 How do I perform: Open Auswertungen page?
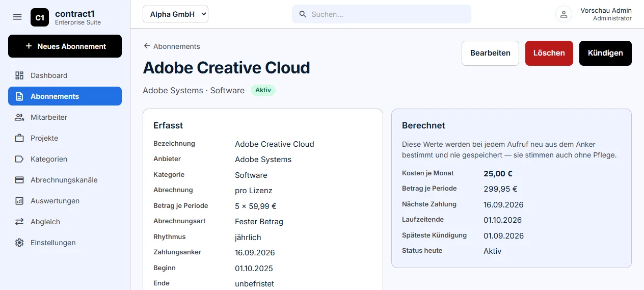65,201
